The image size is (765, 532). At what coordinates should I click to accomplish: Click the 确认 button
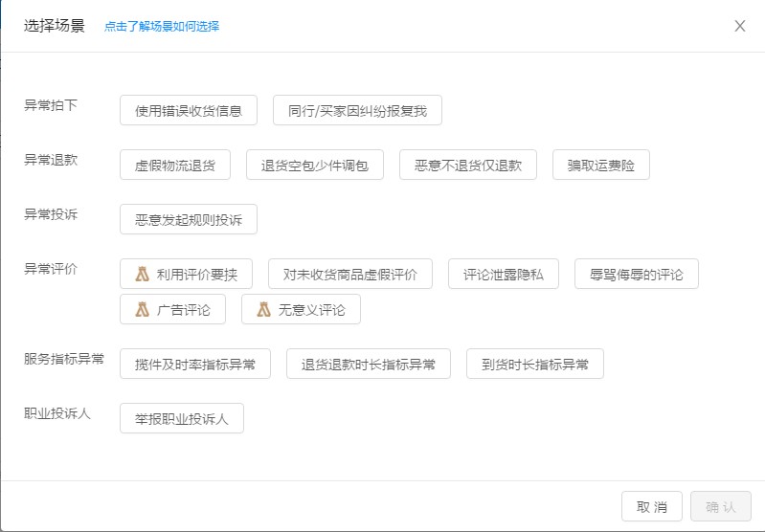(721, 506)
